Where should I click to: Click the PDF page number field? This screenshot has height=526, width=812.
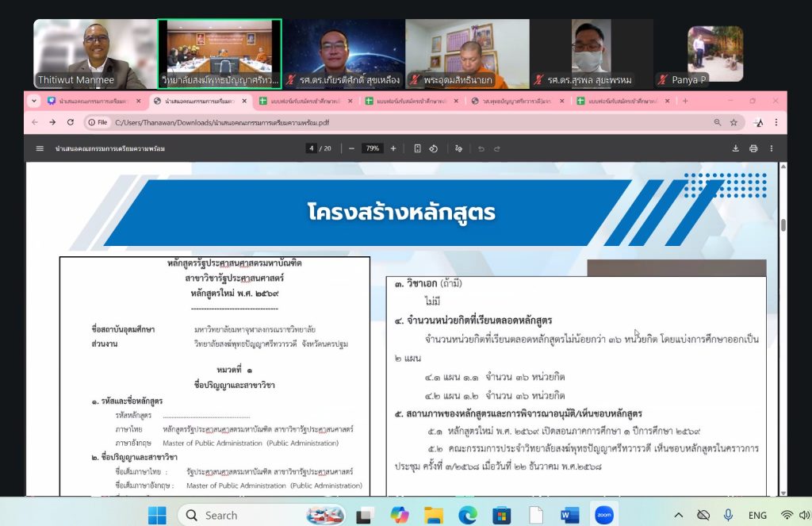point(312,148)
